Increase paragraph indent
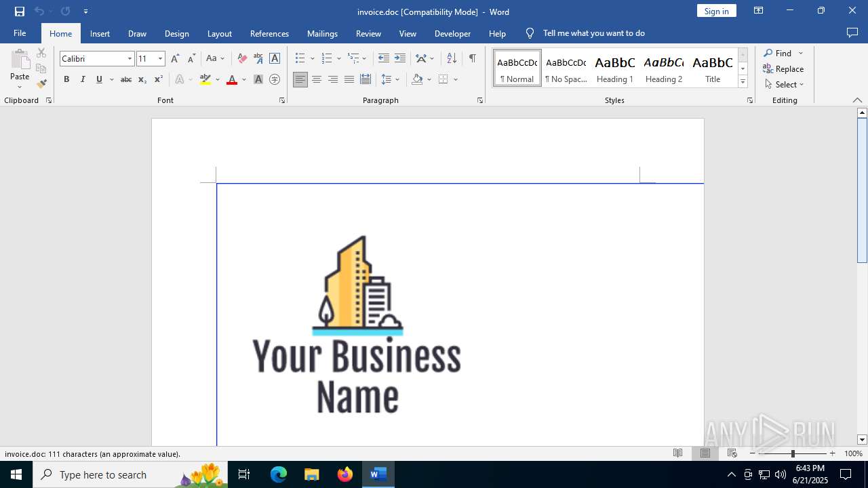 tap(400, 58)
